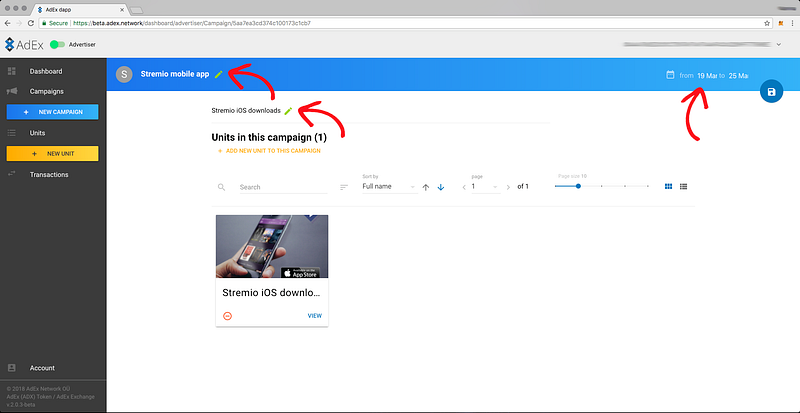
Task: Click the S campaign avatar
Action: click(x=124, y=74)
